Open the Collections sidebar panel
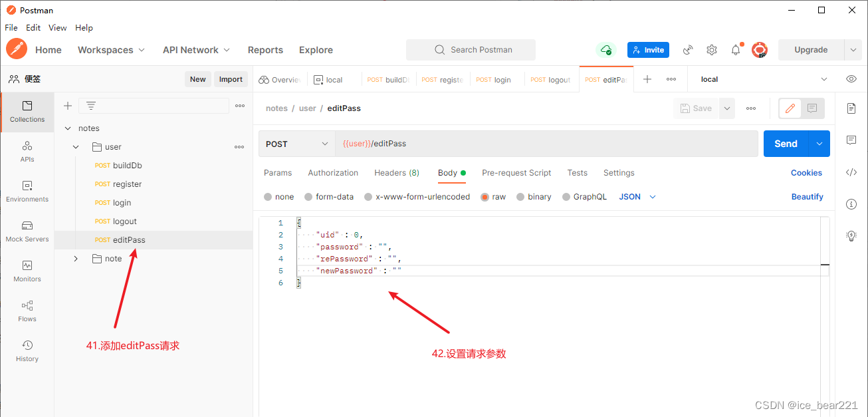The image size is (868, 417). [27, 112]
